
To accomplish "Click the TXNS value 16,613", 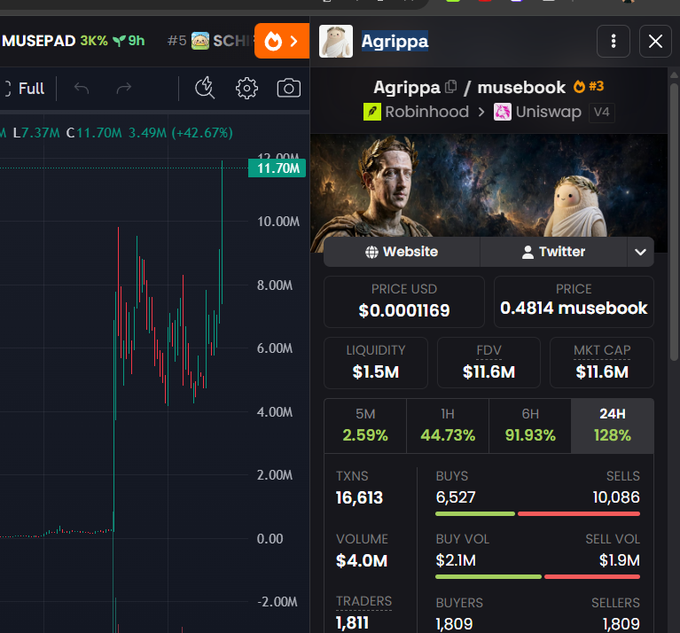I will pos(359,498).
